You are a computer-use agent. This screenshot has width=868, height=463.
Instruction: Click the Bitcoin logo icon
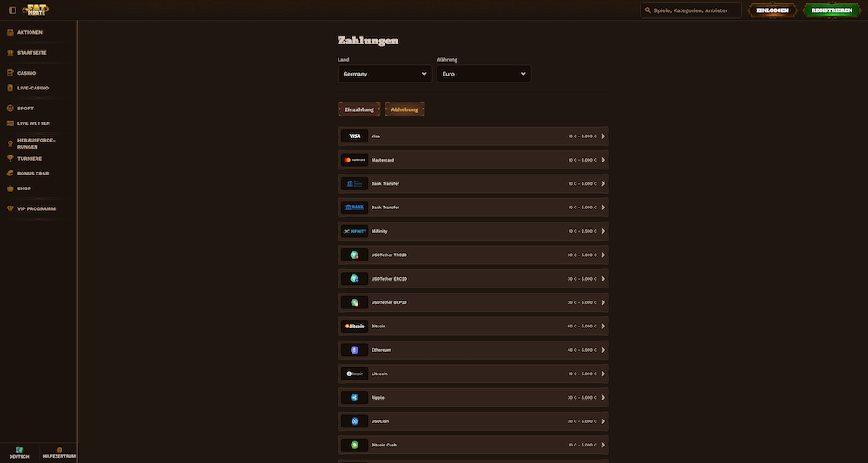coord(354,326)
